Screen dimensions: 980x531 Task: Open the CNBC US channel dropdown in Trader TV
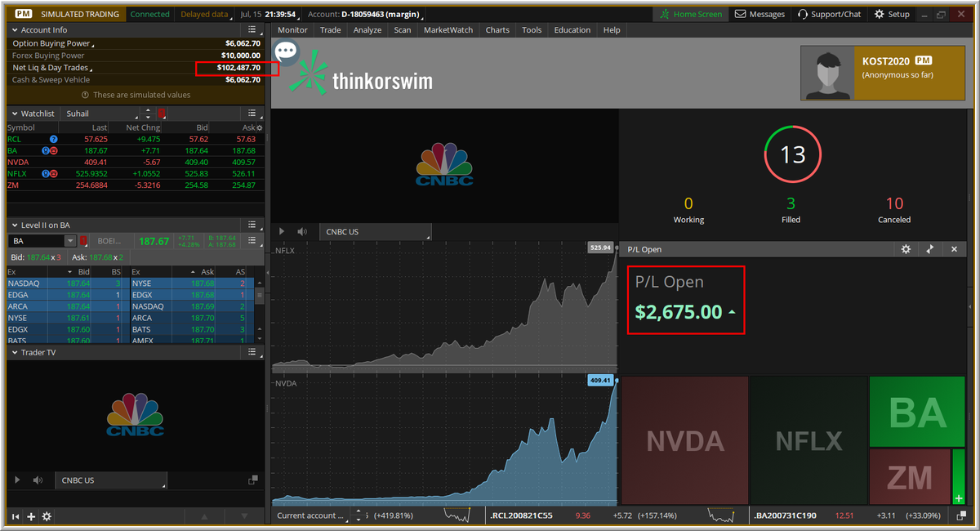coord(111,480)
